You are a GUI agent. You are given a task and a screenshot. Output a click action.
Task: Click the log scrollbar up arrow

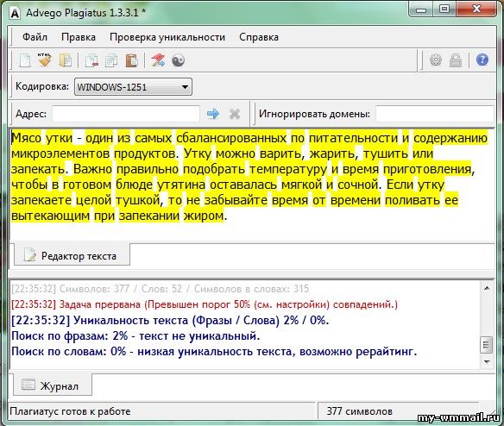487,288
